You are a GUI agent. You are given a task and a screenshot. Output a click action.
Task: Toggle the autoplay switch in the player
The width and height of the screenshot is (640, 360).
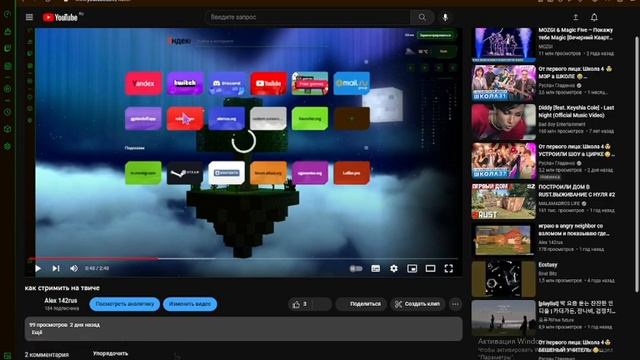point(356,269)
